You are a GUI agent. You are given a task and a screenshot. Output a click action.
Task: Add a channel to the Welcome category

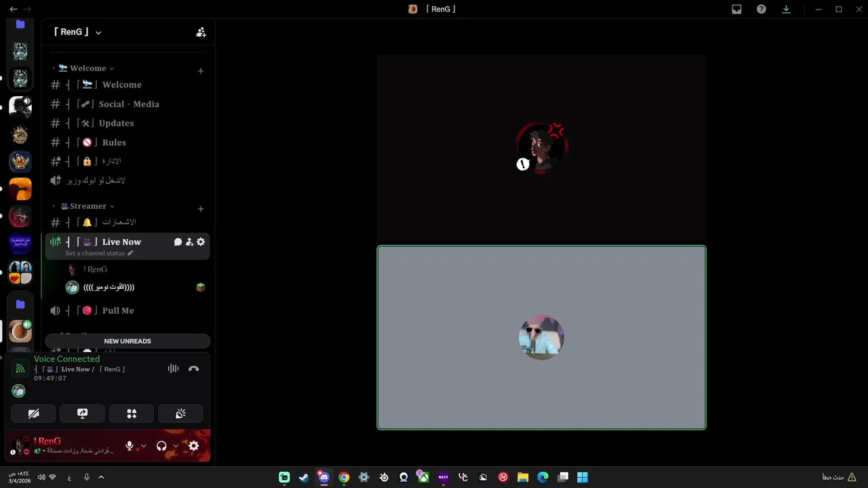[x=200, y=70]
